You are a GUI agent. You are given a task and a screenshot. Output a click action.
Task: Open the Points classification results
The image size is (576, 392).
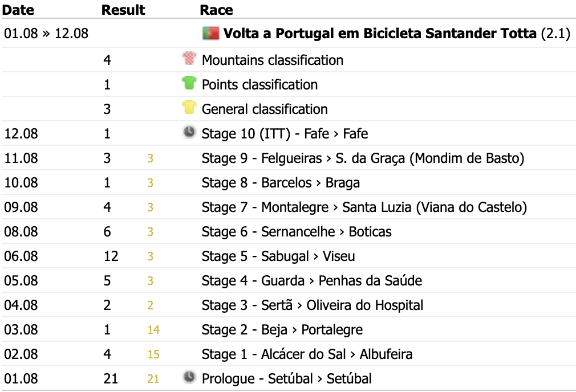259,85
